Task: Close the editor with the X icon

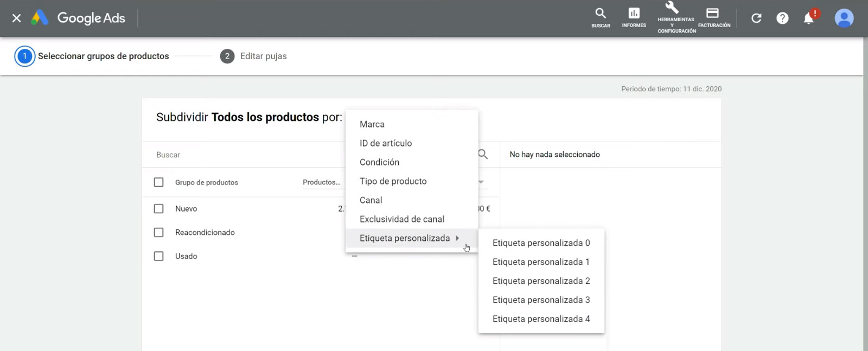Action: (16, 18)
